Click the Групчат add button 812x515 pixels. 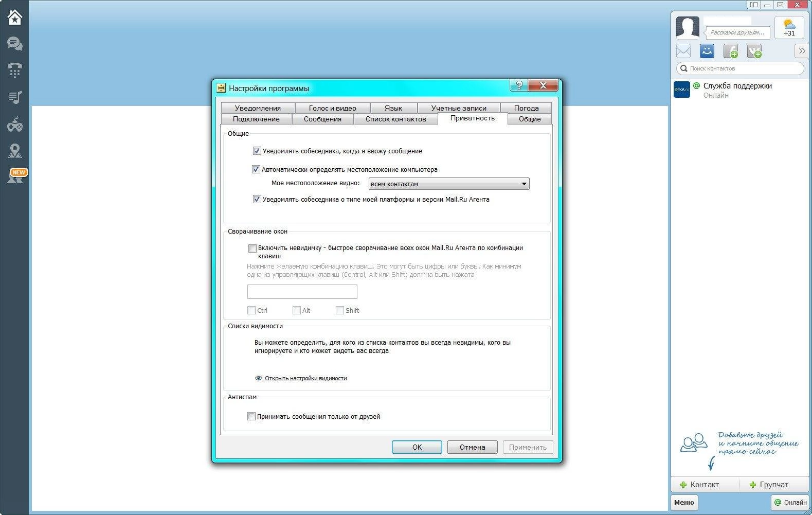774,485
